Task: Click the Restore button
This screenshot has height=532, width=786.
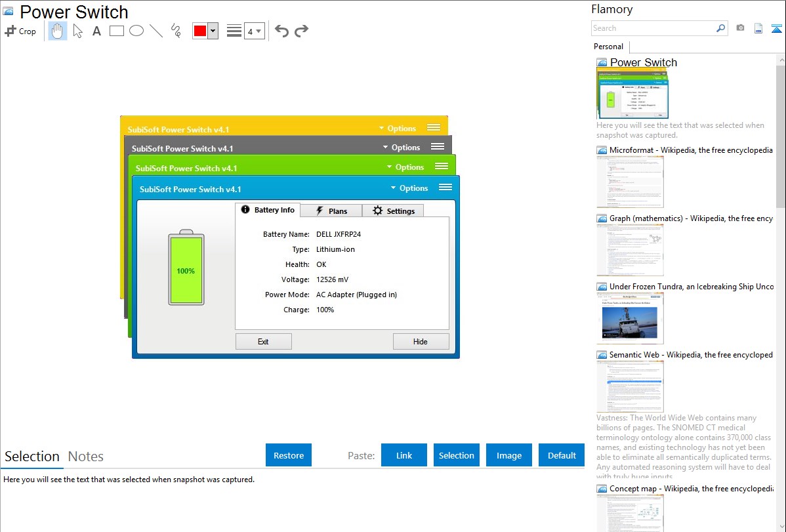Action: pyautogui.click(x=289, y=455)
